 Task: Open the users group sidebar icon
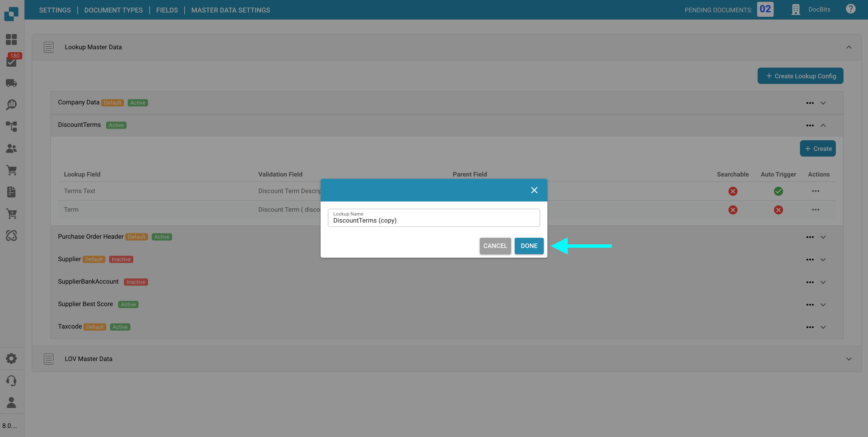pos(11,148)
